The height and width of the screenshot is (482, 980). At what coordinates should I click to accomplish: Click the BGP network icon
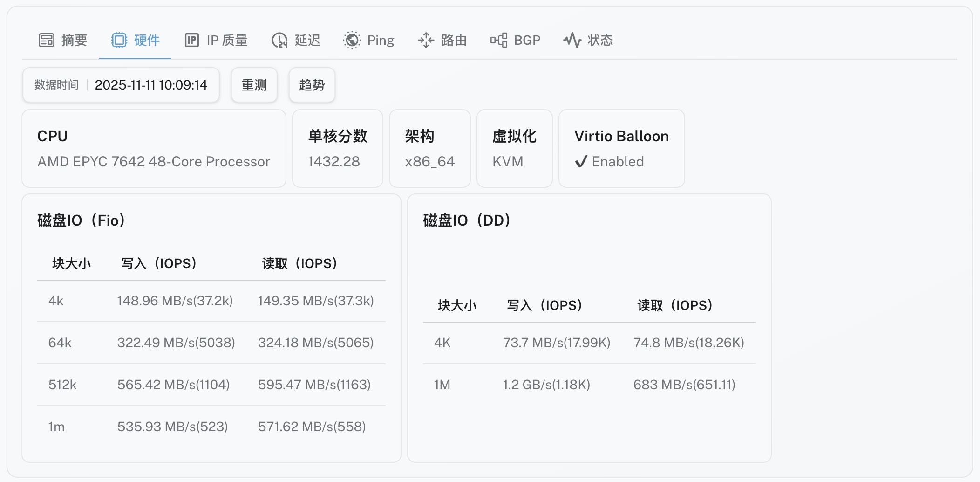coord(498,41)
